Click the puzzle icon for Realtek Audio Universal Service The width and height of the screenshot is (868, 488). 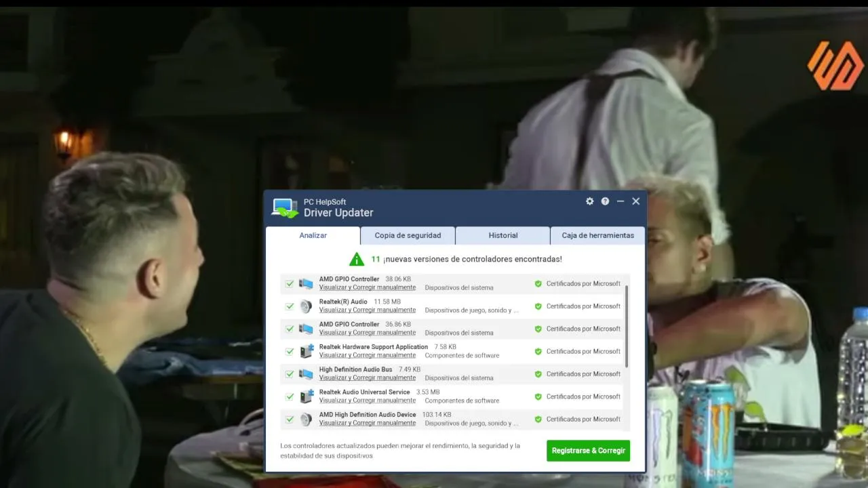click(307, 396)
